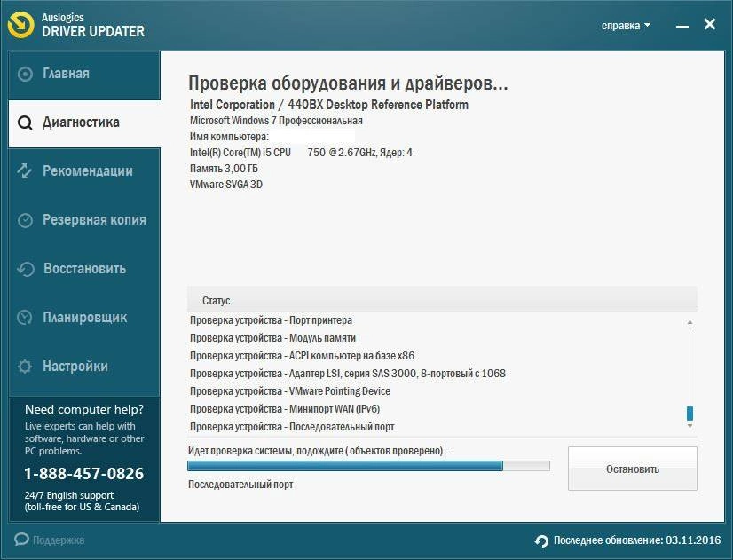Image resolution: width=733 pixels, height=560 pixels.
Task: Click the 'VMware SVGA 3D' line
Action: pos(226,185)
